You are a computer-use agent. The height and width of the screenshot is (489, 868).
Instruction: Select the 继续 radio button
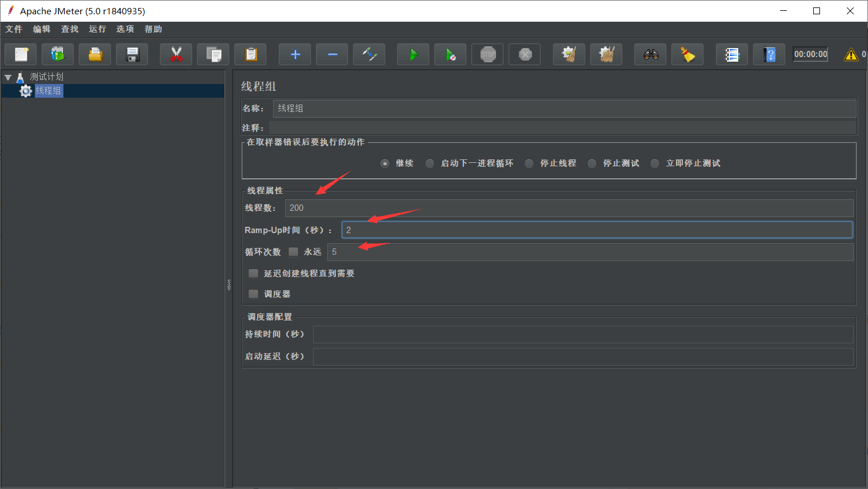coord(385,163)
